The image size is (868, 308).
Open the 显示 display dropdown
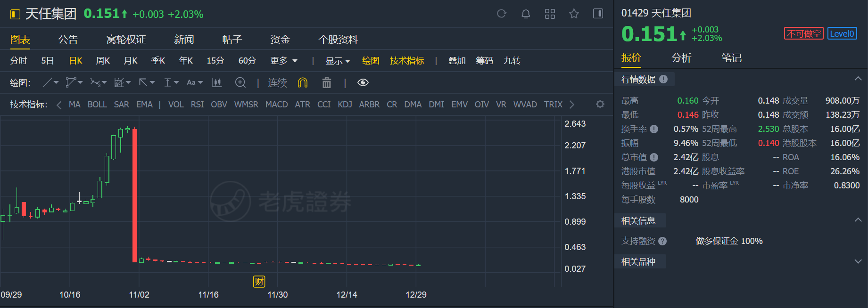(338, 61)
